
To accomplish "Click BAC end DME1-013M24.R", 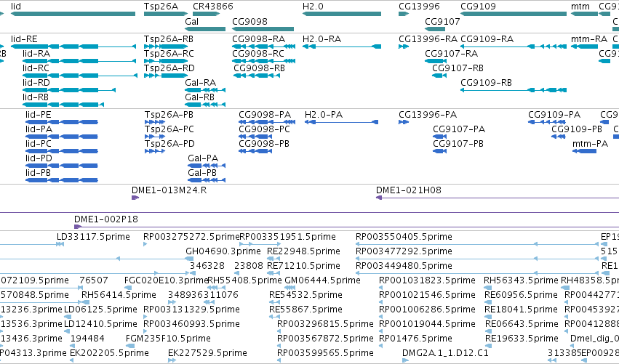I will point(135,198).
